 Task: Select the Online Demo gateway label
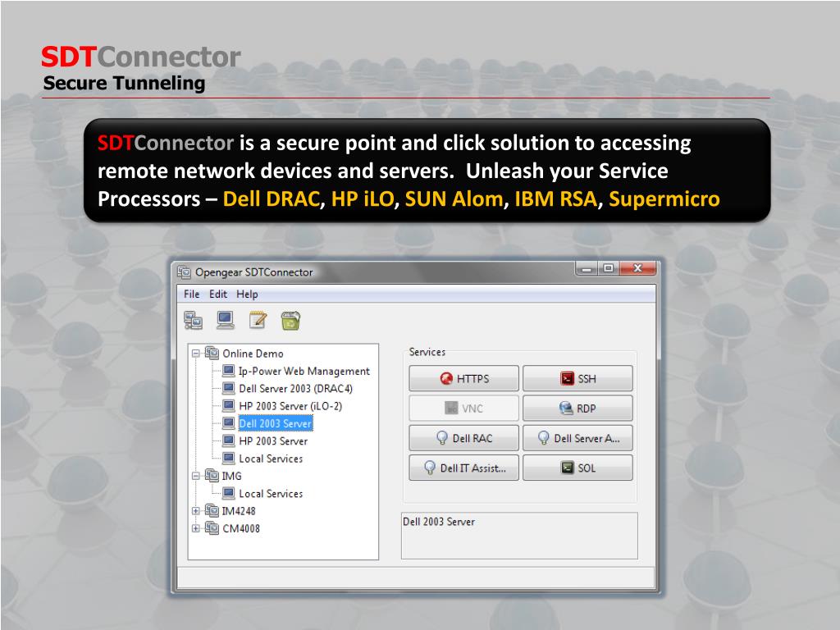tap(253, 354)
